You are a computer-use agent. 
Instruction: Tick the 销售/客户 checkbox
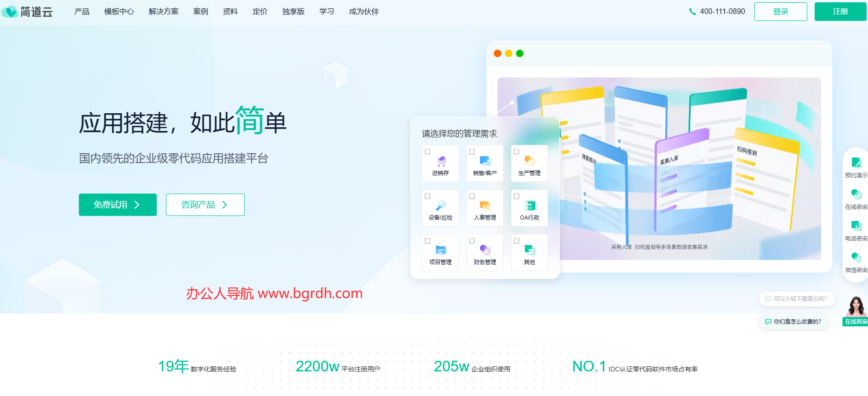click(472, 152)
